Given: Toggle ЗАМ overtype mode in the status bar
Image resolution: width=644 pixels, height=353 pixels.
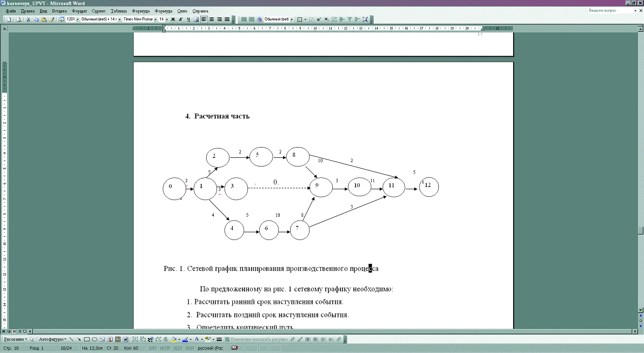Looking at the screenshot, I should pos(189,348).
